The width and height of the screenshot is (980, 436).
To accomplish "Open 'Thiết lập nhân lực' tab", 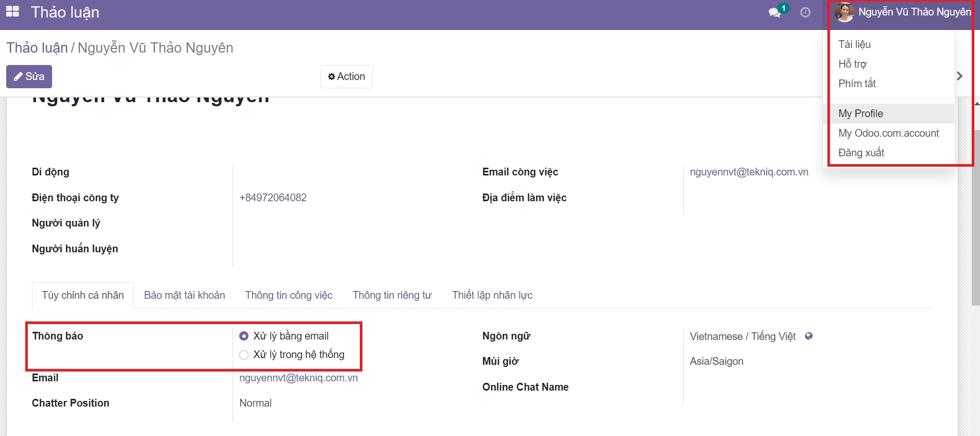I will point(492,295).
